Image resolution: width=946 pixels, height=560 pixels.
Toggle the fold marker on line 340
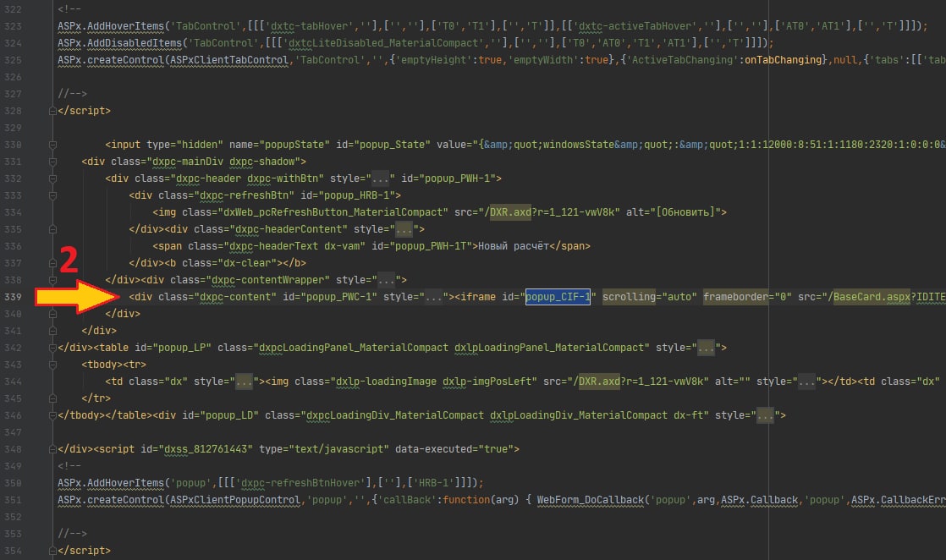(x=52, y=314)
